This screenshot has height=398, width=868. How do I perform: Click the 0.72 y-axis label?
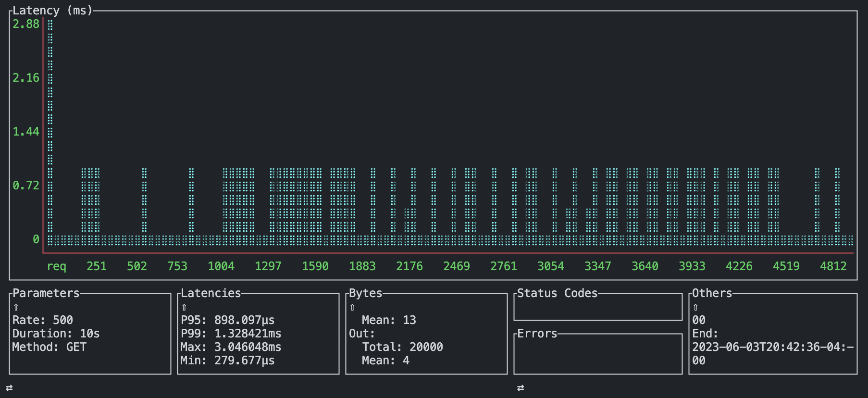26,186
